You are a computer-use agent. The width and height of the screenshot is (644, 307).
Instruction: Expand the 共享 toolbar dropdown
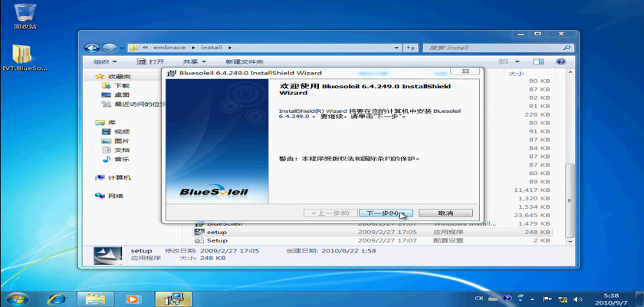tap(193, 61)
